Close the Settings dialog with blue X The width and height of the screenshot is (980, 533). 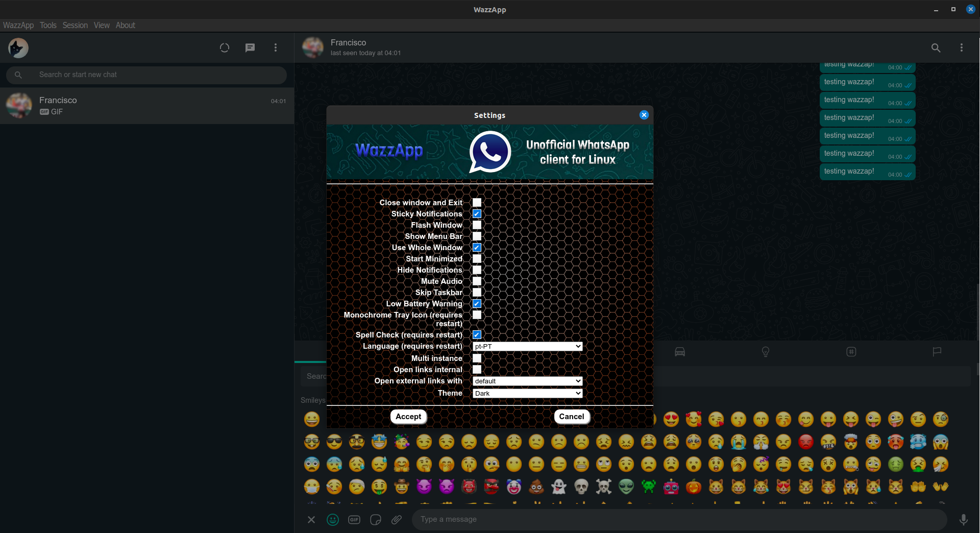tap(644, 115)
